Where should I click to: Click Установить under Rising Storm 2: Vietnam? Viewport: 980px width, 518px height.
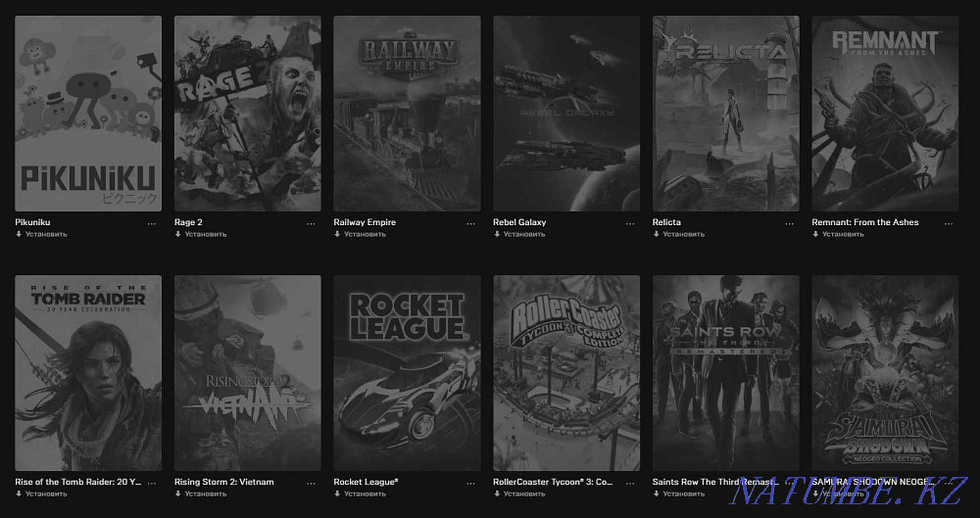tap(201, 494)
